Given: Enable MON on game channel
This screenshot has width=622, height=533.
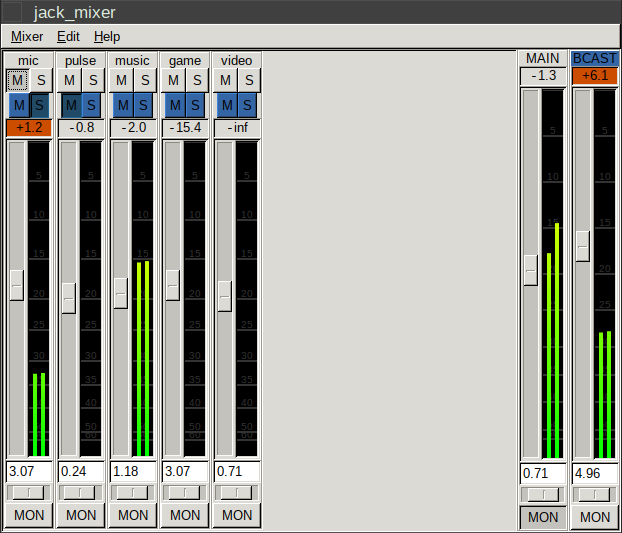Looking at the screenshot, I should 185,515.
